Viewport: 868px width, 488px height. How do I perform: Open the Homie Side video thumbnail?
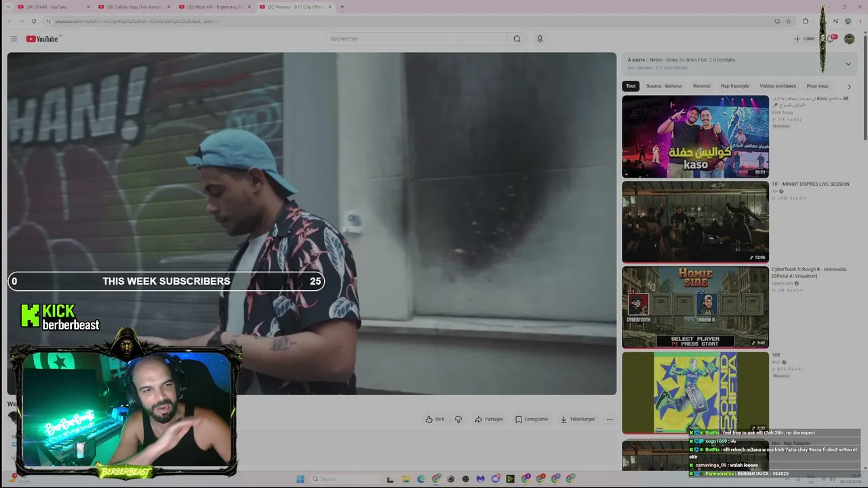pyautogui.click(x=695, y=307)
